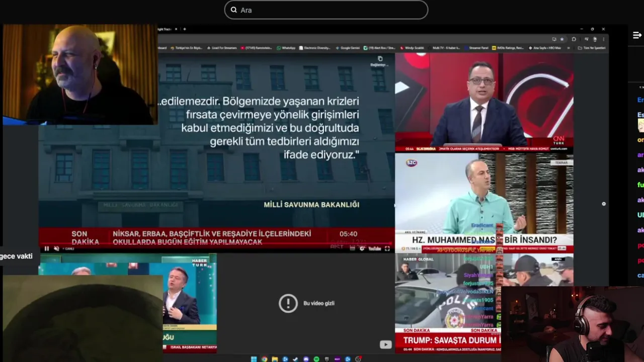
Task: Open Chrome from the taskbar
Action: click(x=265, y=359)
